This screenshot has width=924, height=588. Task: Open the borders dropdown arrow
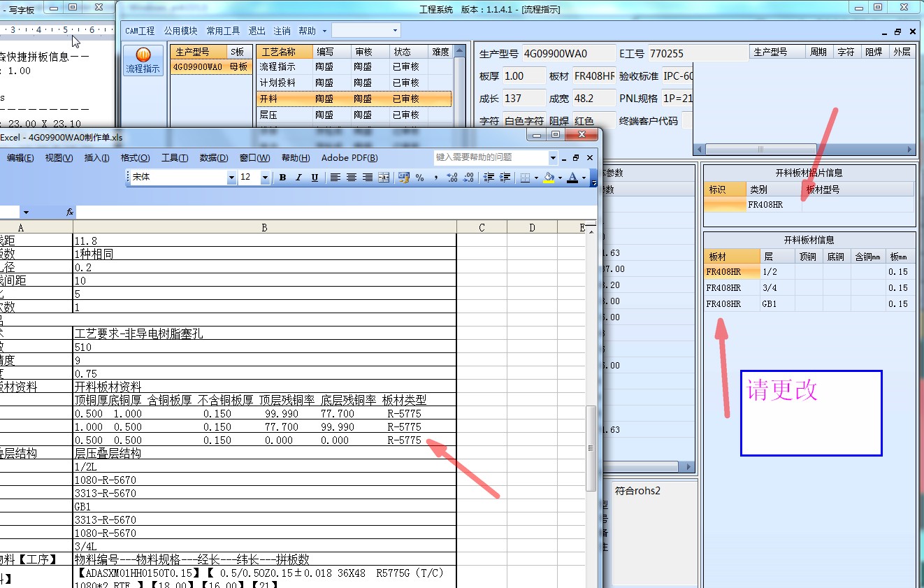click(x=536, y=178)
